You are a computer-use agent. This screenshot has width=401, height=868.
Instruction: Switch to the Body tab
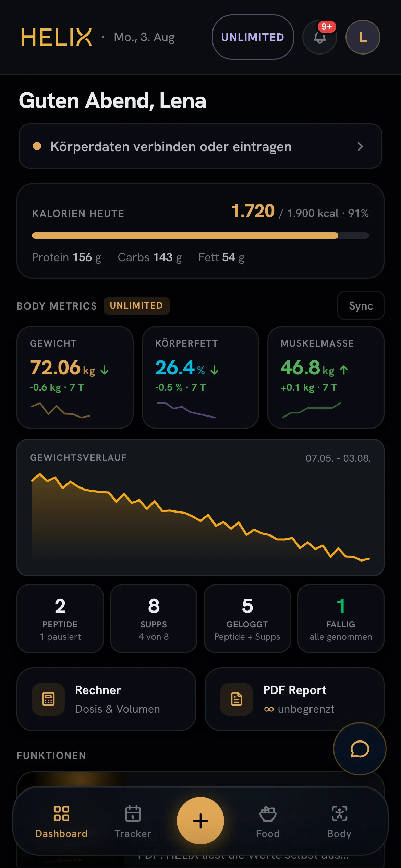pos(339,821)
